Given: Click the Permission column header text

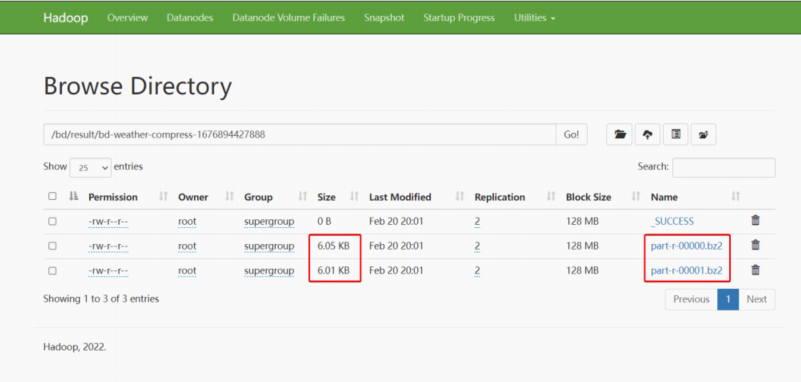Looking at the screenshot, I should tap(113, 197).
